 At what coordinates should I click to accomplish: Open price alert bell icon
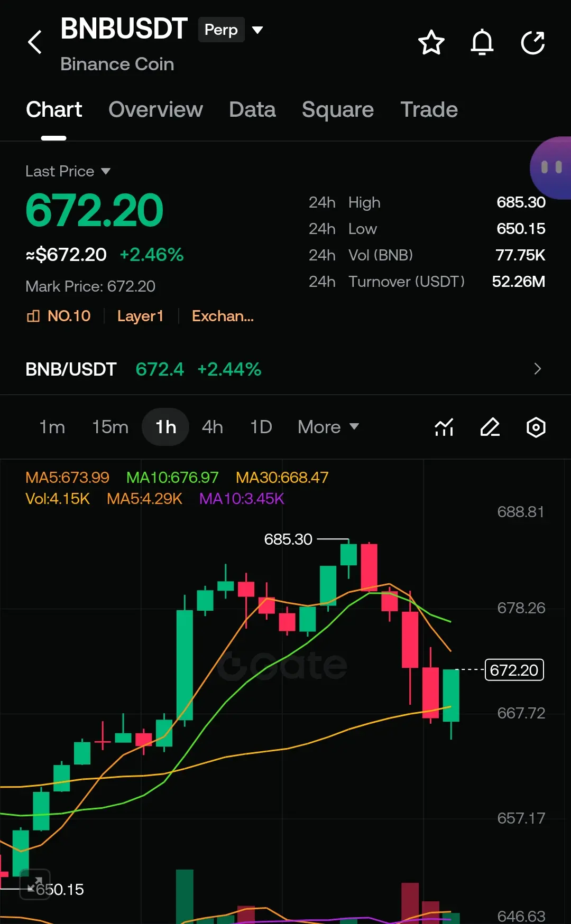pos(482,42)
